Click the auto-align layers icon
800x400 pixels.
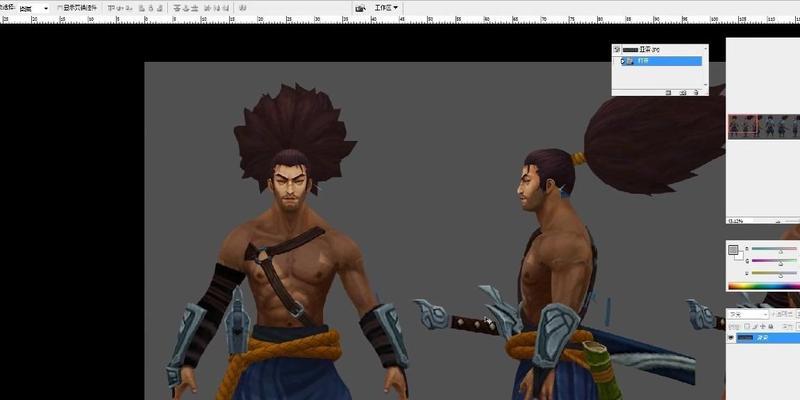pyautogui.click(x=243, y=8)
